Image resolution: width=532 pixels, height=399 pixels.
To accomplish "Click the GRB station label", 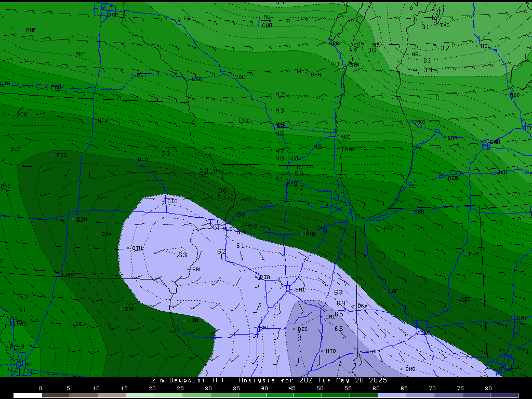I will click(x=334, y=44).
